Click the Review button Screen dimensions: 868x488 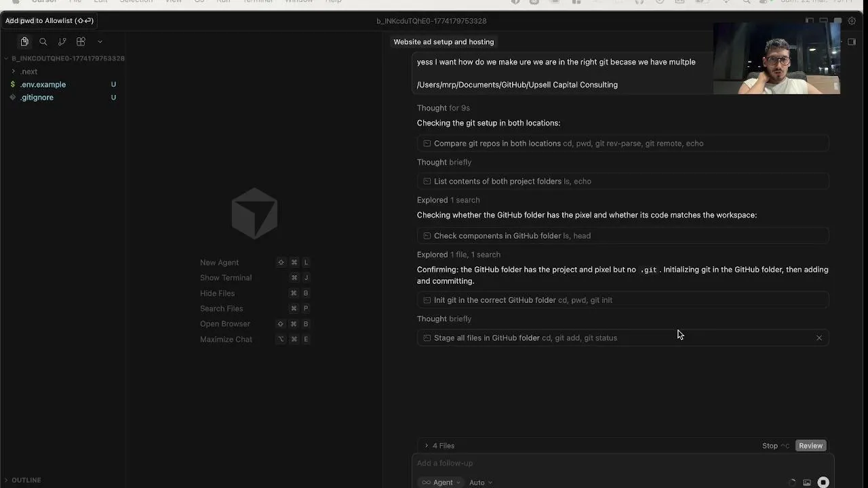coord(810,445)
